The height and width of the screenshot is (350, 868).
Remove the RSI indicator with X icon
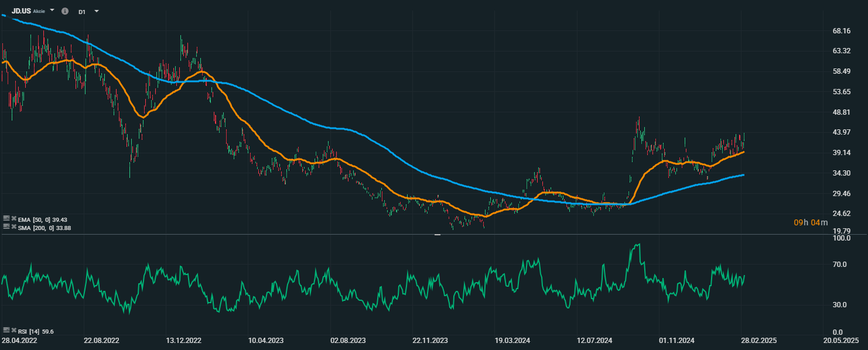tap(13, 331)
